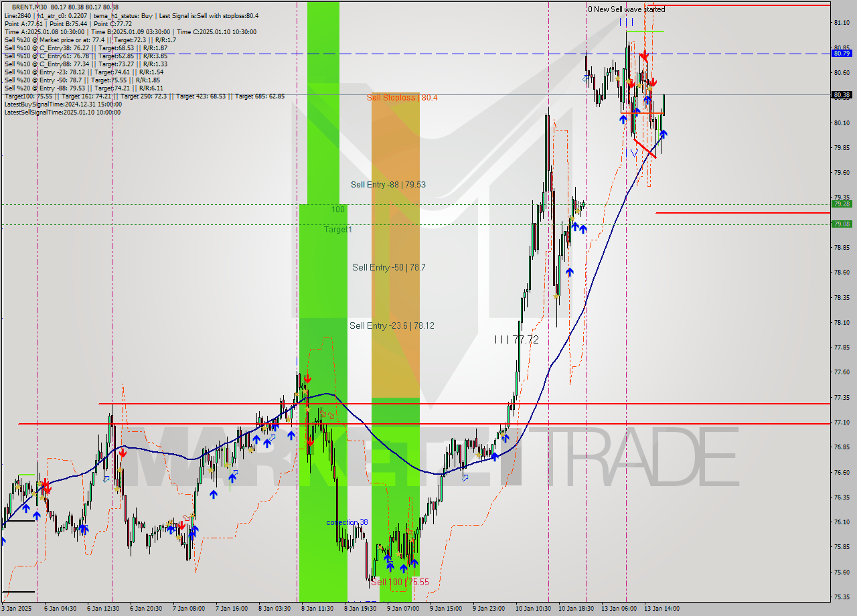Select the 77.60 price scale value
Image resolution: width=857 pixels, height=616 pixels.
[842, 372]
